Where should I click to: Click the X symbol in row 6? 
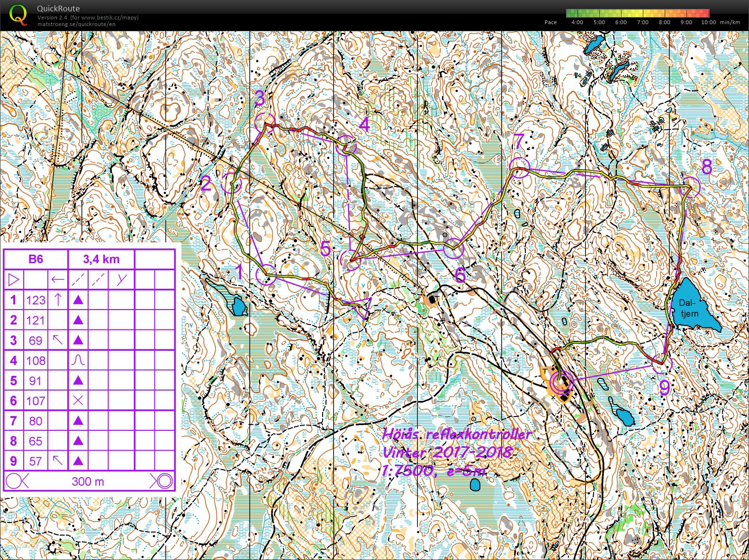78,400
